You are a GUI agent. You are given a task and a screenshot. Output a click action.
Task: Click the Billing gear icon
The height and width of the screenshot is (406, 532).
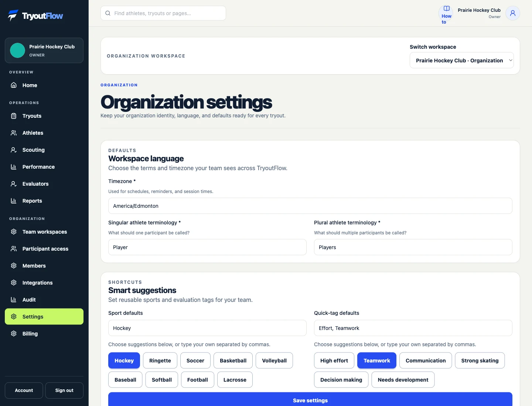click(14, 334)
